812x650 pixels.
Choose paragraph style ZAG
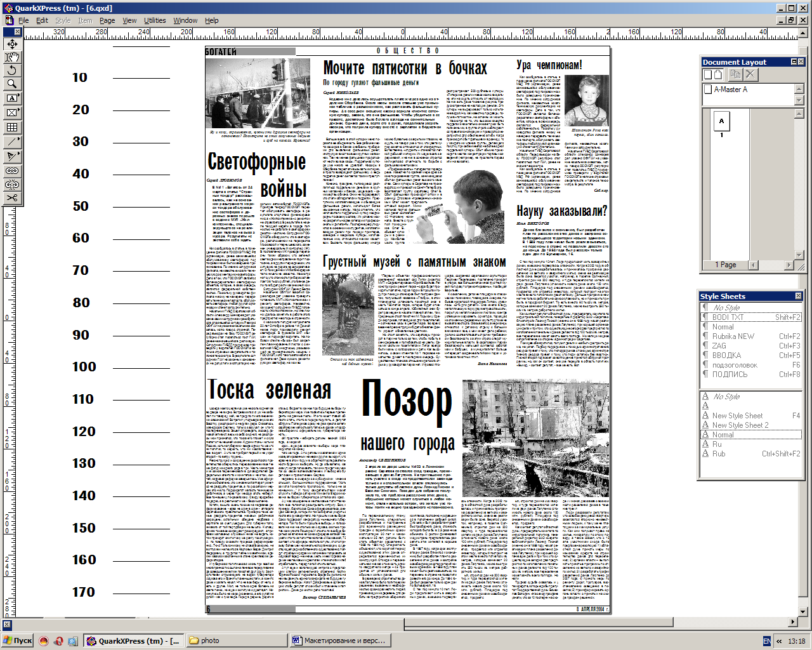[752, 346]
